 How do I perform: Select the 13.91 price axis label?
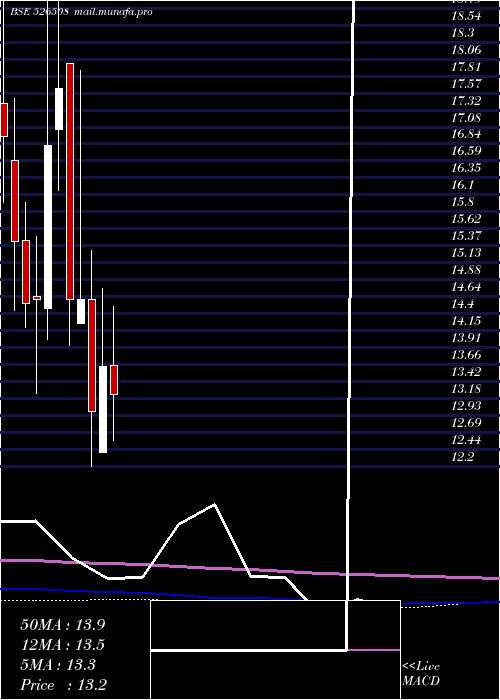point(466,338)
